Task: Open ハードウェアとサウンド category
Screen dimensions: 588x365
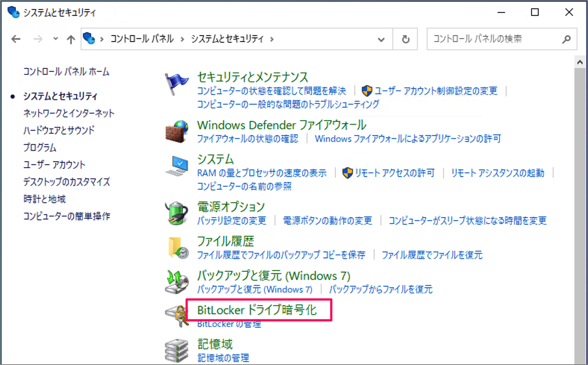Action: 59,131
